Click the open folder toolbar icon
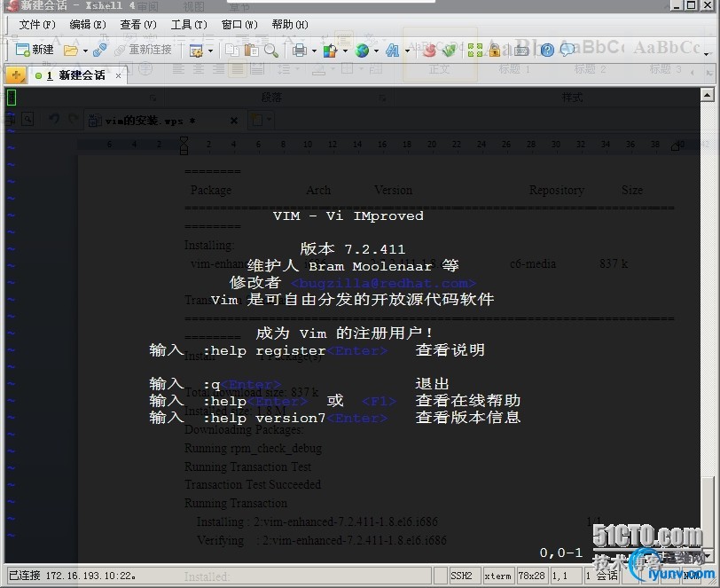720x588 pixels. [70, 50]
